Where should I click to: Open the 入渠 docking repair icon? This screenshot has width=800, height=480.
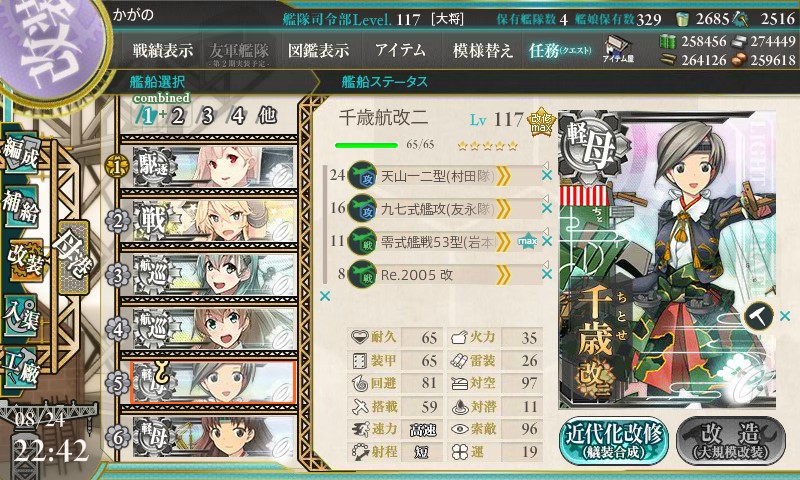(20, 316)
